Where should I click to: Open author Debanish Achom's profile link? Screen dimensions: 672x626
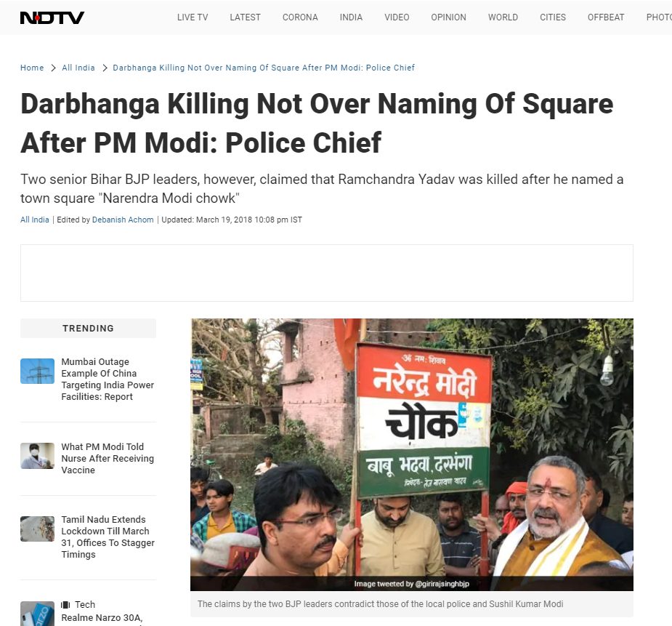tap(123, 220)
